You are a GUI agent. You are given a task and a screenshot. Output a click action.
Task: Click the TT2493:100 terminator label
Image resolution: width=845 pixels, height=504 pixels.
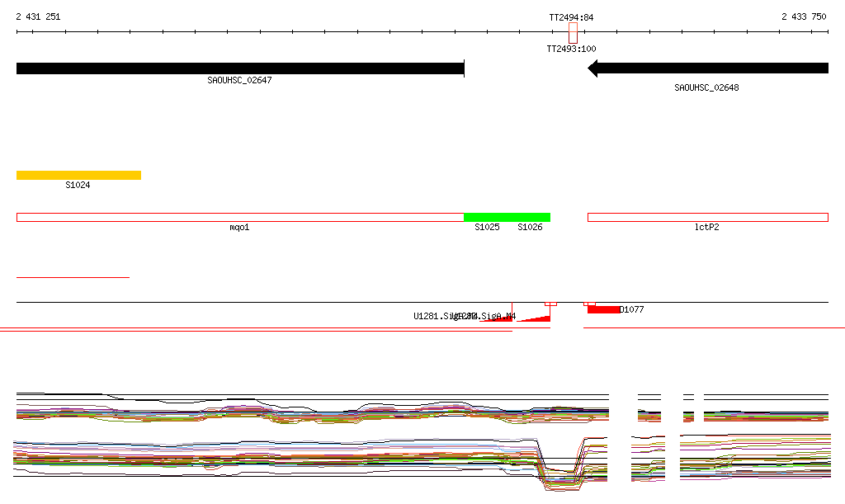pyautogui.click(x=571, y=49)
